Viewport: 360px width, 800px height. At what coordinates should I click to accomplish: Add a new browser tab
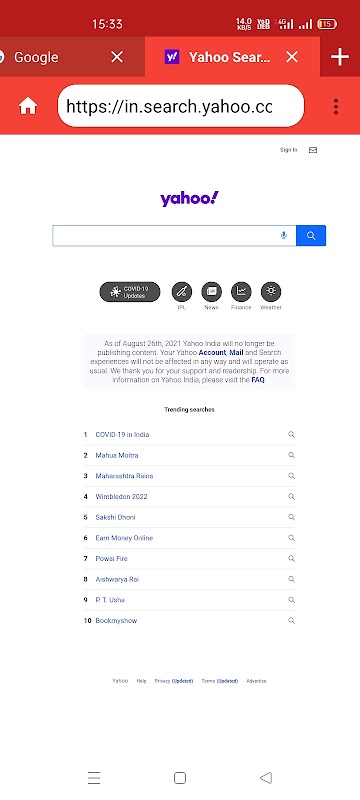[x=340, y=57]
